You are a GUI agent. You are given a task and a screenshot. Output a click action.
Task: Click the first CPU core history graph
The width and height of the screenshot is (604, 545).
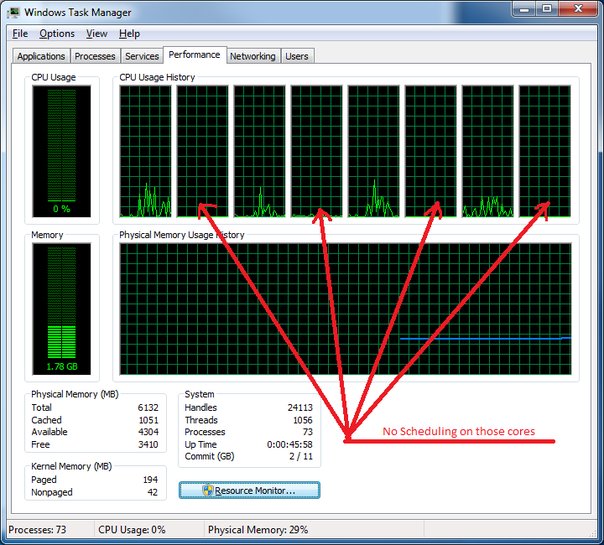tap(145, 151)
